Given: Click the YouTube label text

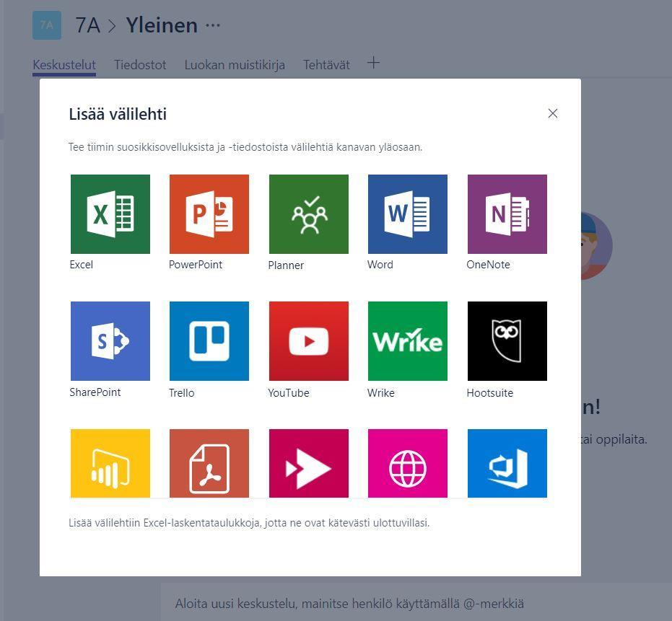Looking at the screenshot, I should [x=289, y=393].
